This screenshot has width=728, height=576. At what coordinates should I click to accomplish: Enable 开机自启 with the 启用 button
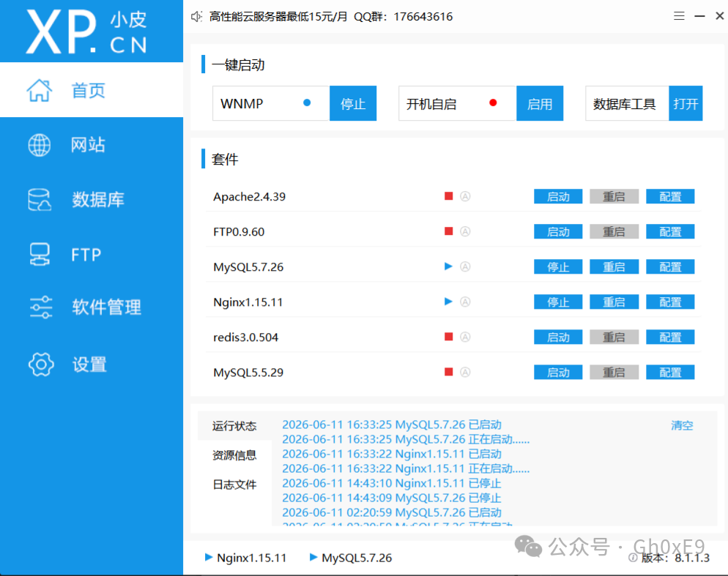(x=540, y=103)
